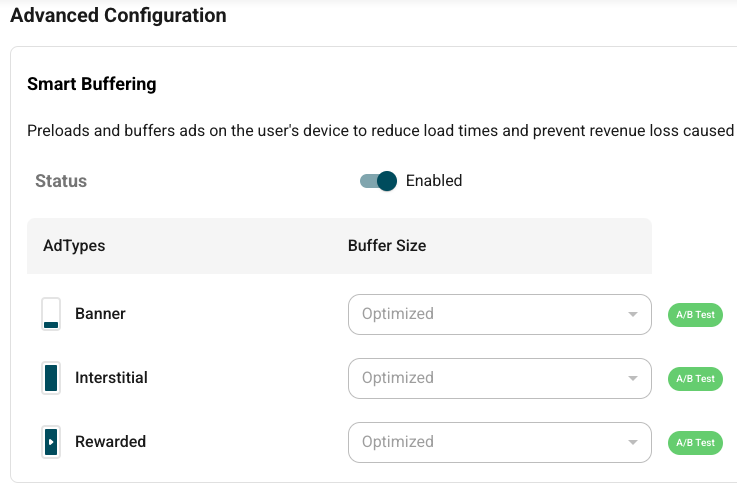Open the Banner buffer size dropdown

coord(499,314)
